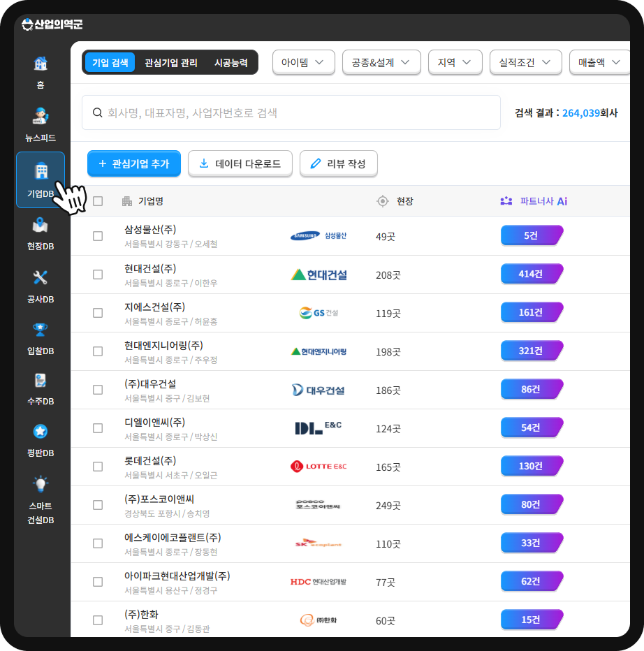Screen dimensions: 644x651
Task: Check the (주)대우건설 row checkbox
Action: 98,390
